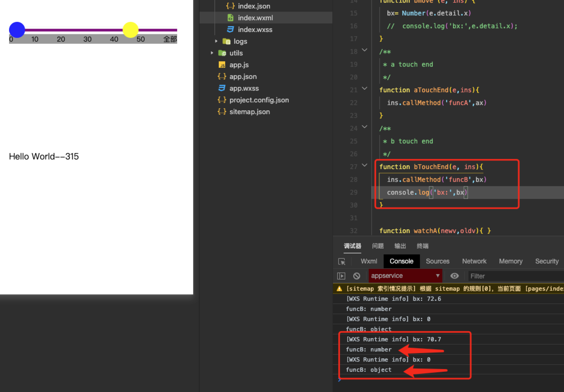Click the yellow slider handle
The image size is (564, 392).
[x=130, y=30]
